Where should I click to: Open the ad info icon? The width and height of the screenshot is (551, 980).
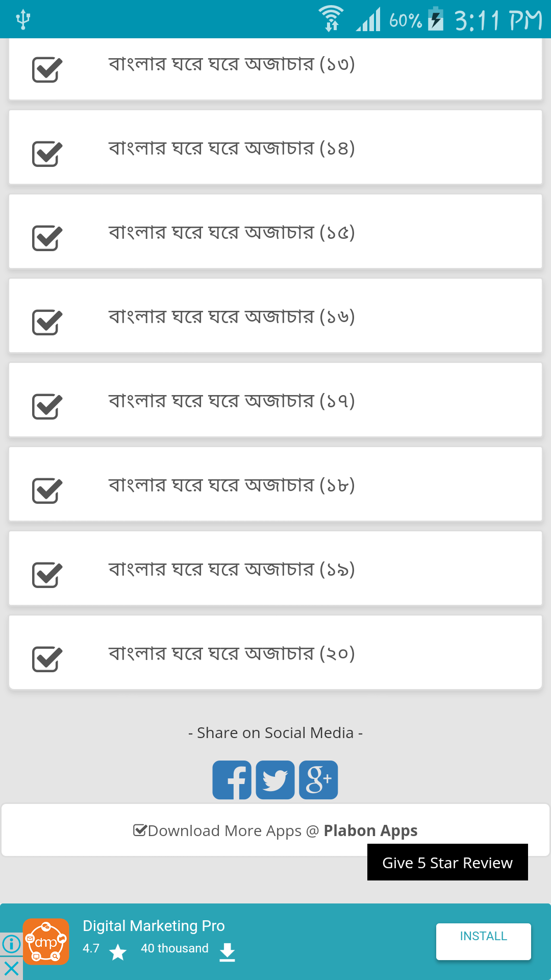point(11,944)
